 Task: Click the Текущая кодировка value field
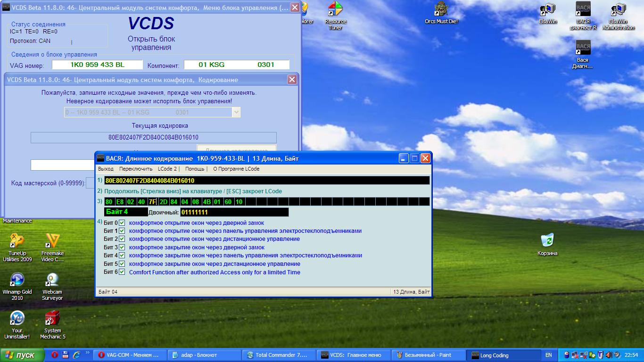(154, 138)
